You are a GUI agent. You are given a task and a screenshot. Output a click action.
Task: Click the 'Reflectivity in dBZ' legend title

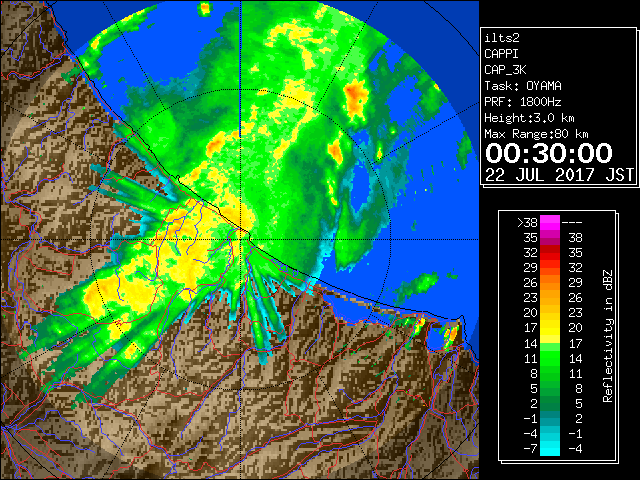pyautogui.click(x=608, y=336)
